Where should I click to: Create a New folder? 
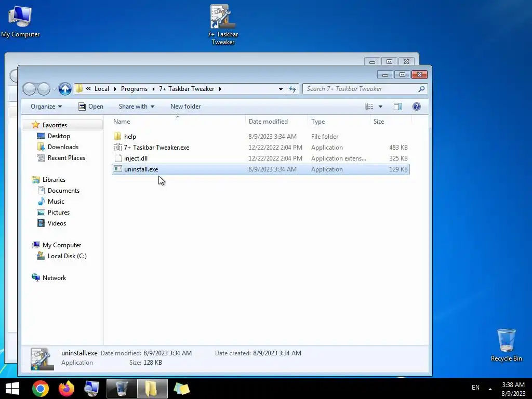pyautogui.click(x=185, y=107)
